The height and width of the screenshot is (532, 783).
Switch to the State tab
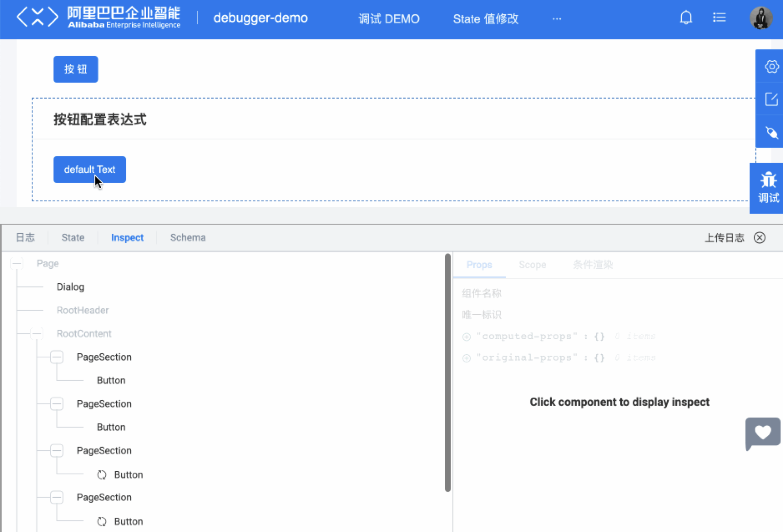click(x=73, y=238)
